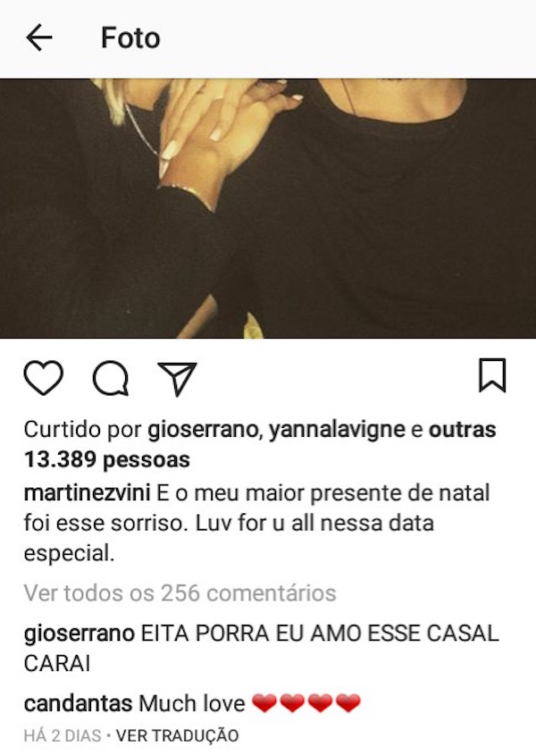Viewport: 536px width, 756px height.
Task: Save post using bookmark icon
Action: point(492,375)
